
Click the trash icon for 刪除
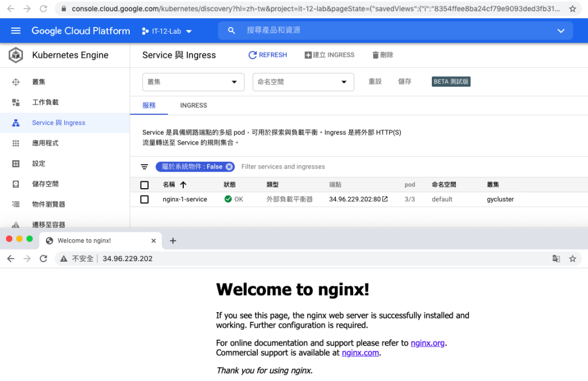pyautogui.click(x=376, y=55)
